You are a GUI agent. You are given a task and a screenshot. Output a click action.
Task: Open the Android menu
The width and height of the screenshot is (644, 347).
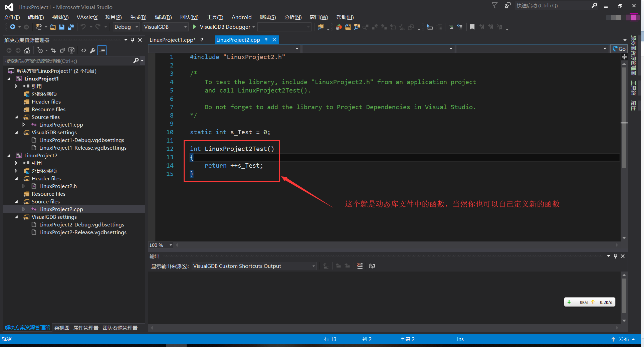pos(241,17)
